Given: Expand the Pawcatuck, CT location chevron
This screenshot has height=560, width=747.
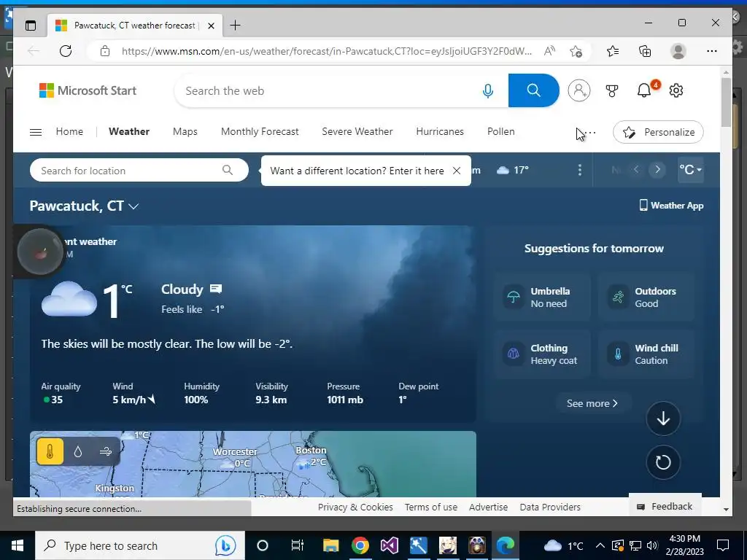Looking at the screenshot, I should pos(134,206).
